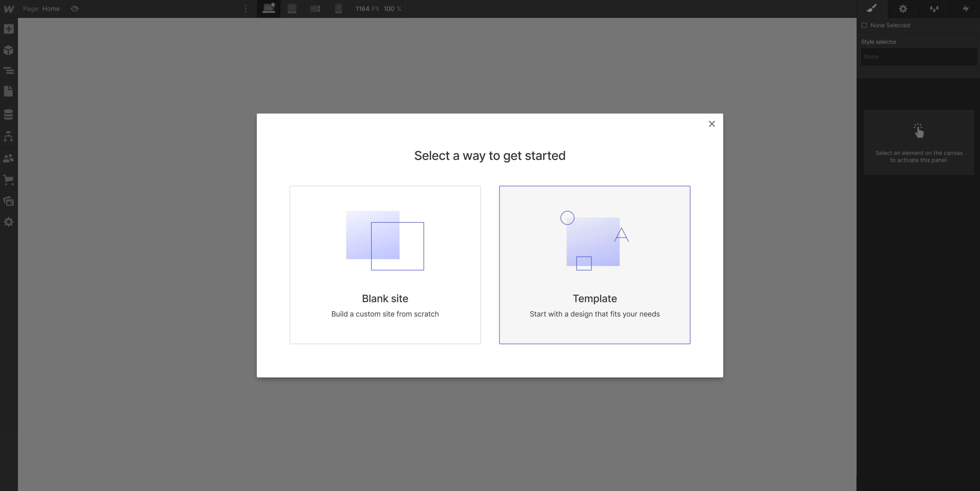Toggle the None Selected checkbox

pyautogui.click(x=864, y=25)
